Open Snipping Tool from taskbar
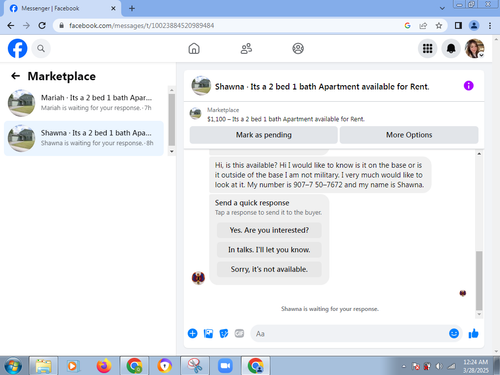 pos(195,366)
